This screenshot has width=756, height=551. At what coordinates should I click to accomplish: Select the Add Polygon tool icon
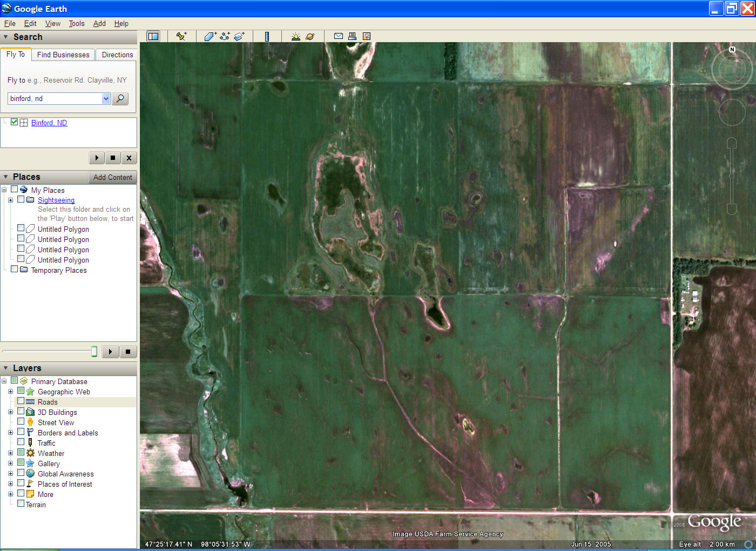[x=210, y=36]
